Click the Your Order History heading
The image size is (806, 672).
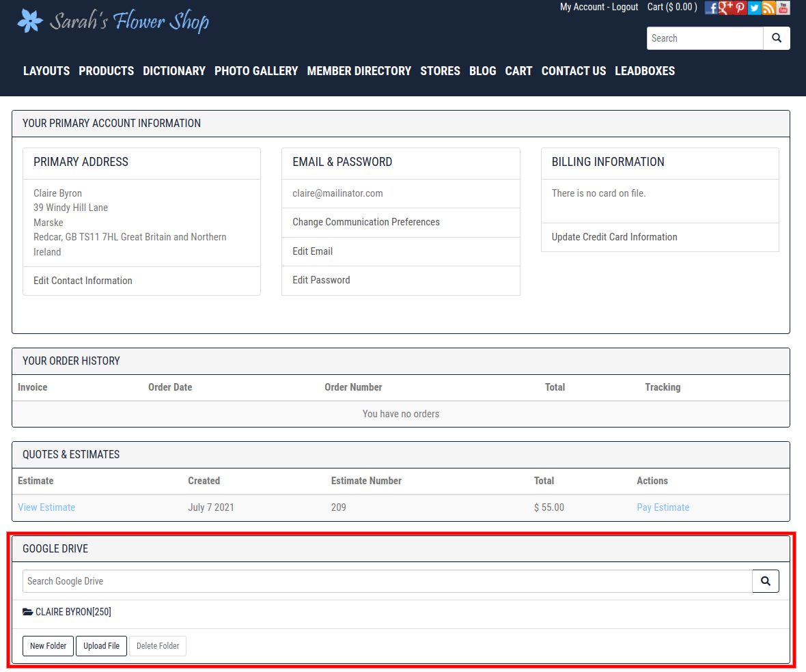pyautogui.click(x=71, y=361)
